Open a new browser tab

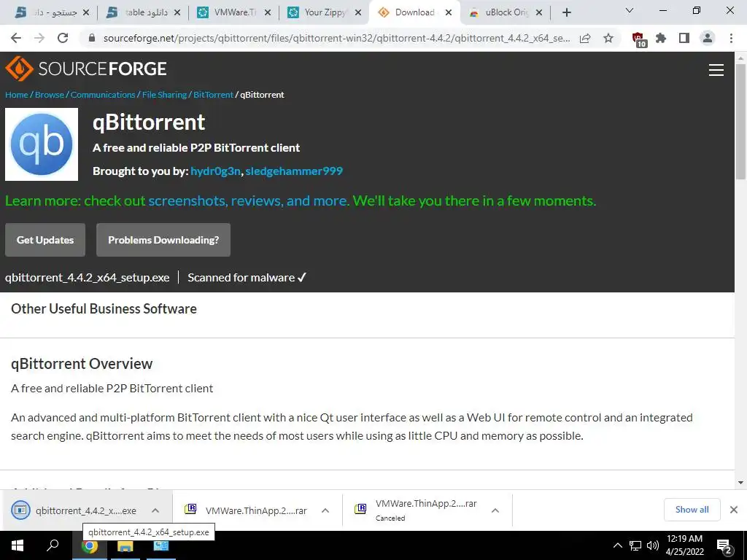[566, 12]
